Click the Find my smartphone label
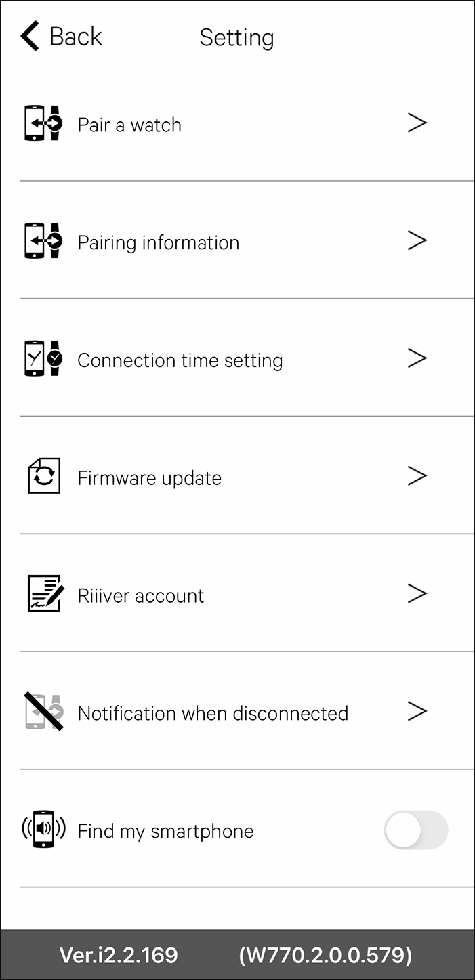This screenshot has width=475, height=980. pos(165,831)
